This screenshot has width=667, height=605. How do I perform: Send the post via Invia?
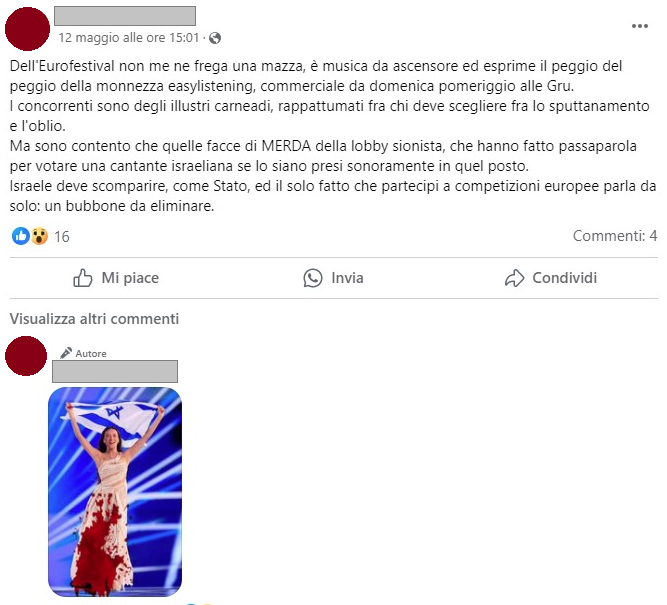(334, 278)
